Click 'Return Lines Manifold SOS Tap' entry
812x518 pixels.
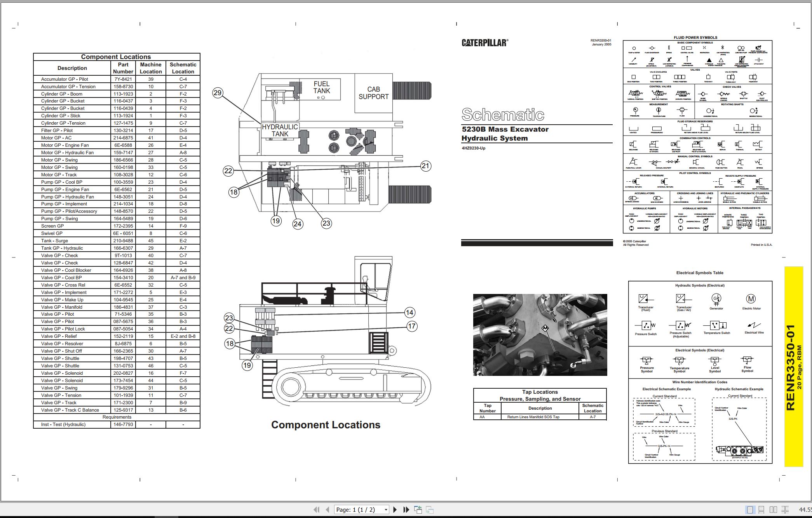point(533,417)
